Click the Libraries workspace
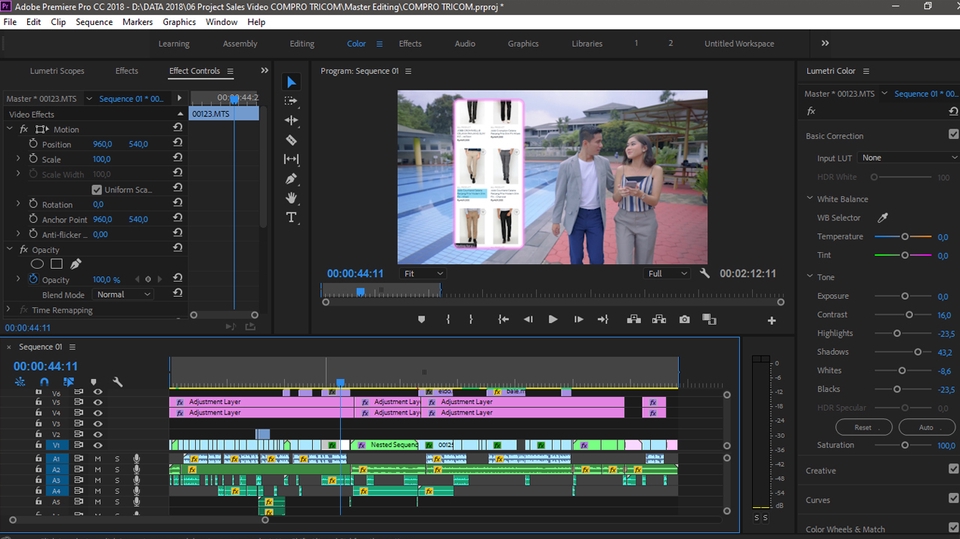The width and height of the screenshot is (960, 539). (587, 43)
